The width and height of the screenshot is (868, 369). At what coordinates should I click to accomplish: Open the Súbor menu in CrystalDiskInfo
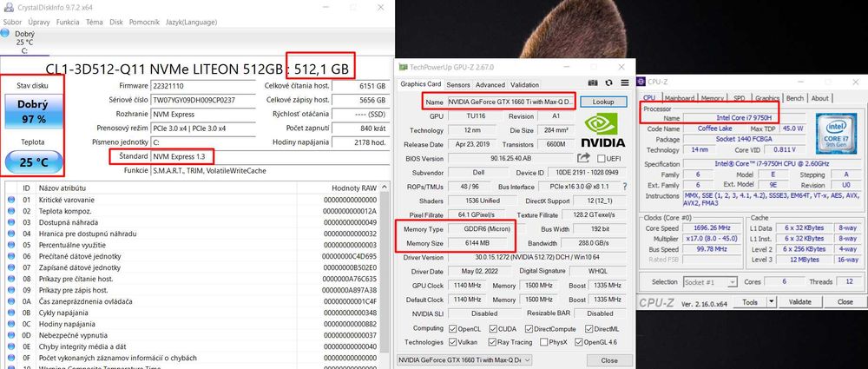pos(12,23)
